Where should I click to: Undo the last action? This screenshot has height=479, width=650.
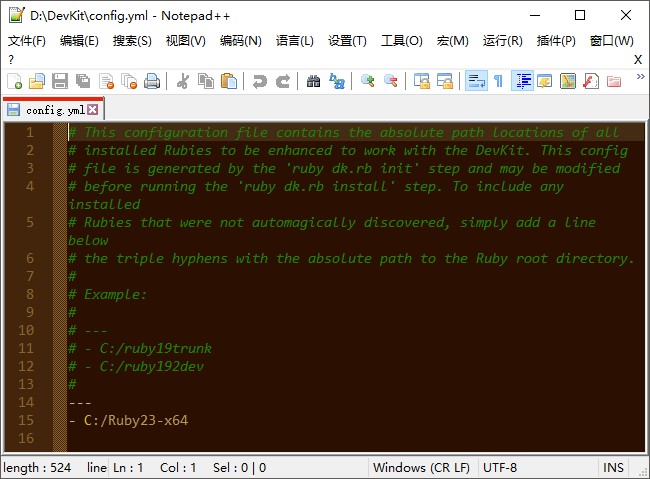click(260, 81)
